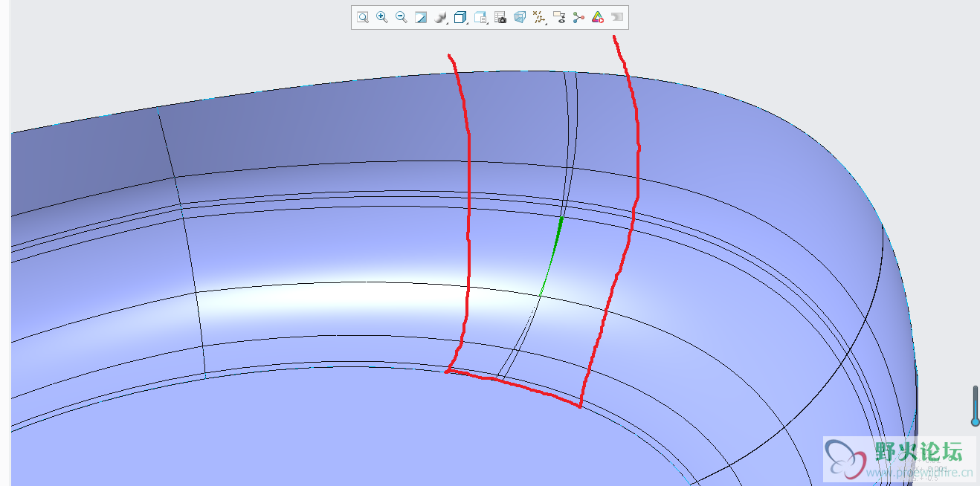Toggle the Annotation Display icon
The width and height of the screenshot is (980, 486).
coord(560,17)
